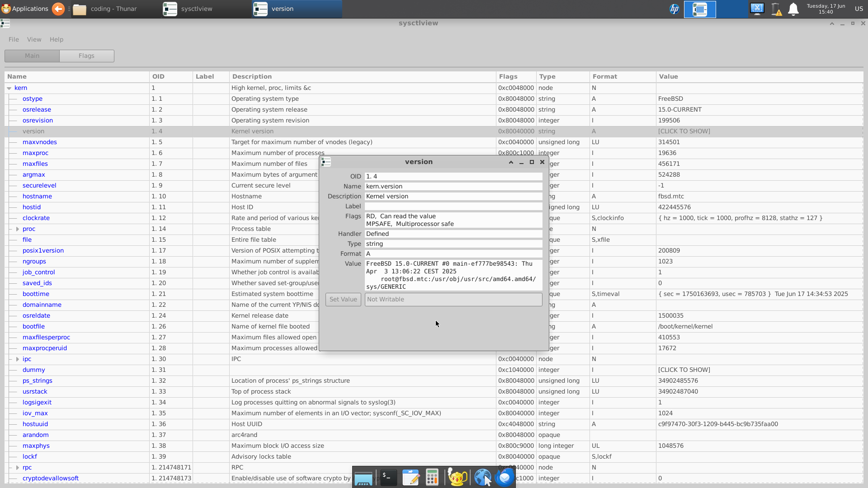Click the Type column header
Image resolution: width=868 pixels, height=488 pixels.
(563, 76)
